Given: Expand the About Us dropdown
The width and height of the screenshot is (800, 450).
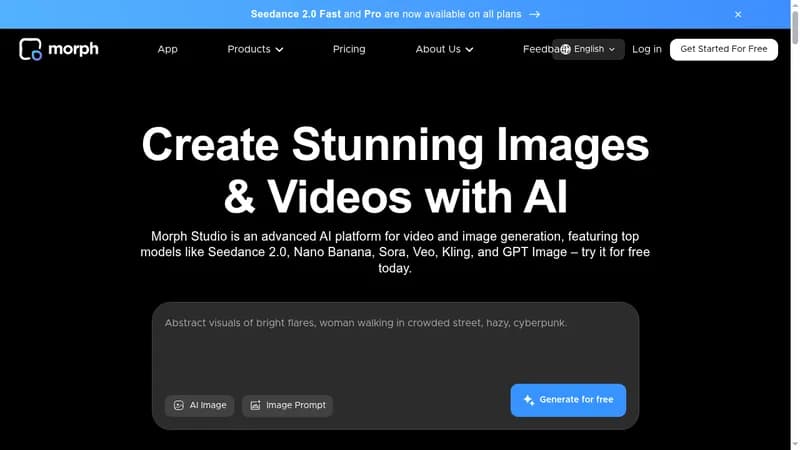Looking at the screenshot, I should click(444, 49).
